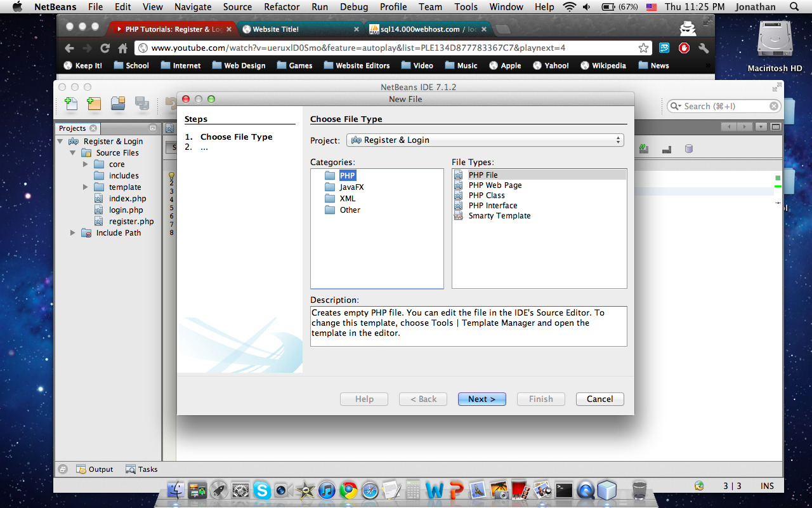This screenshot has width=812, height=508.
Task: Click the NetBeans search field
Action: 723,107
